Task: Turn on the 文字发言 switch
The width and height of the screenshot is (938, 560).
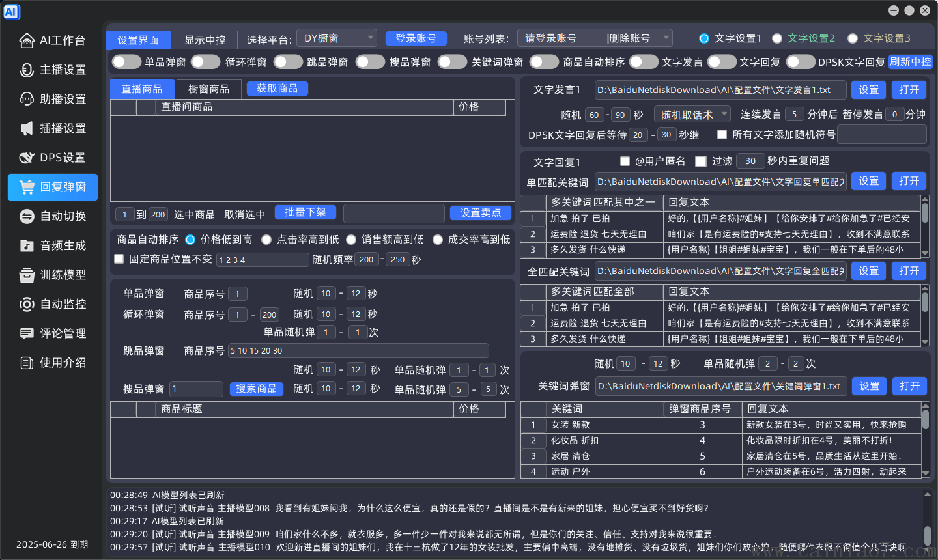Action: (645, 61)
